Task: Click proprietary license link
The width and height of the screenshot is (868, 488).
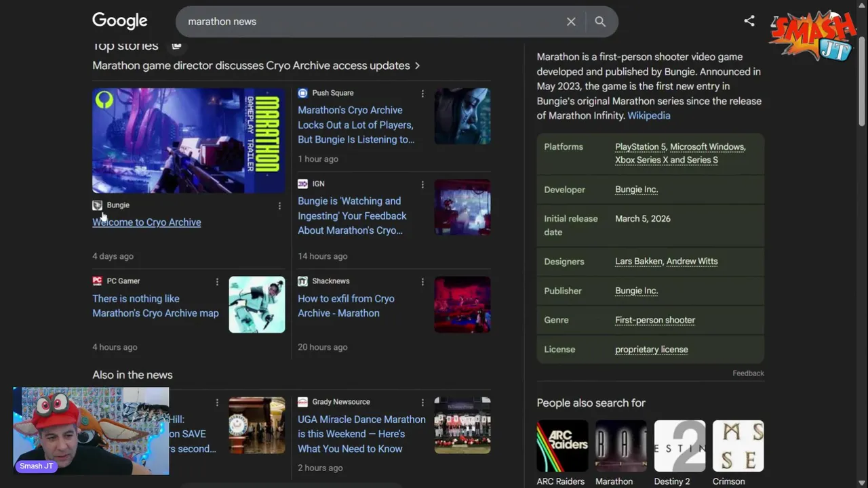Action: (x=652, y=350)
